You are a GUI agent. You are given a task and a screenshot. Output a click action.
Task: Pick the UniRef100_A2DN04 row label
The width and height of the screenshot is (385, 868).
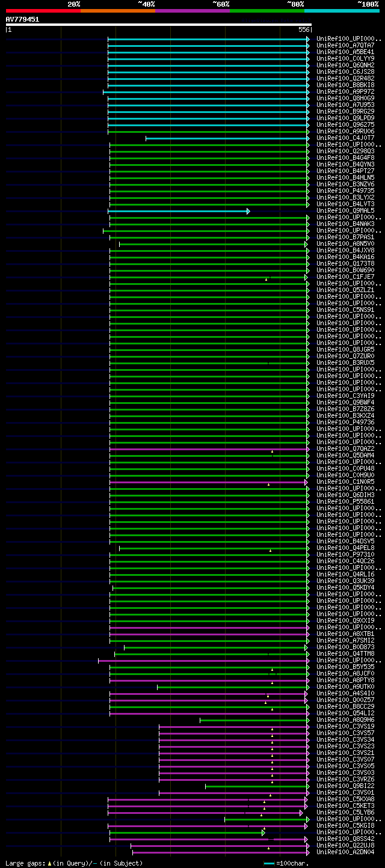(x=345, y=852)
